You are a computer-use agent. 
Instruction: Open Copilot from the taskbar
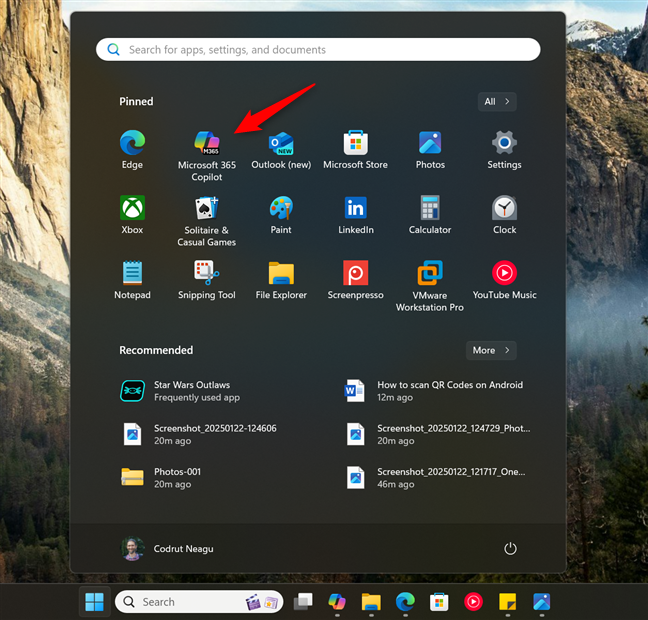[337, 602]
